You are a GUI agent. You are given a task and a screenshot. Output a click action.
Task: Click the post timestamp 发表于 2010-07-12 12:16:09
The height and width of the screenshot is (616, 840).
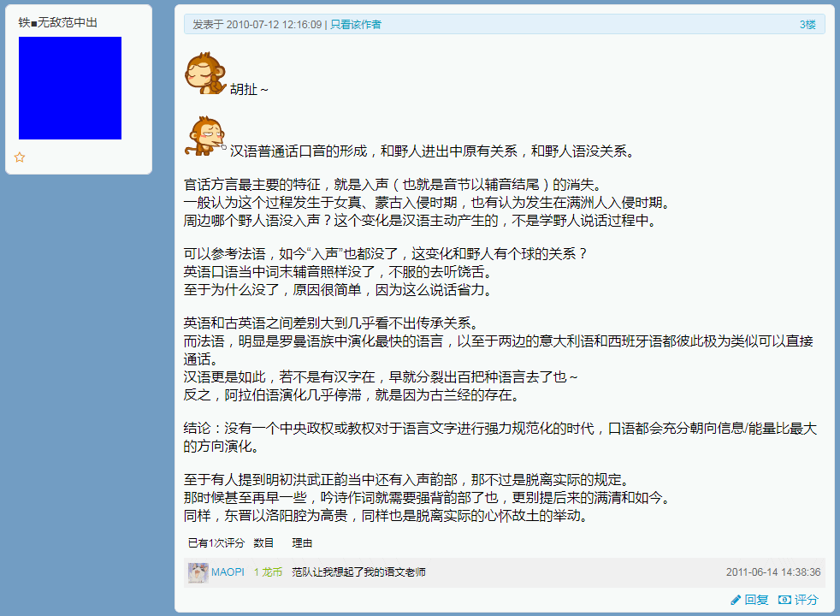[x=257, y=25]
